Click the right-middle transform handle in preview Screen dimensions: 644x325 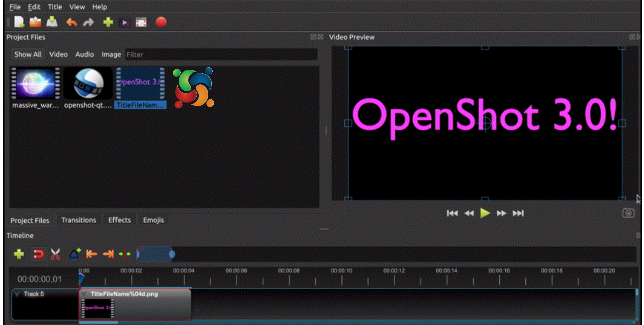tap(622, 123)
